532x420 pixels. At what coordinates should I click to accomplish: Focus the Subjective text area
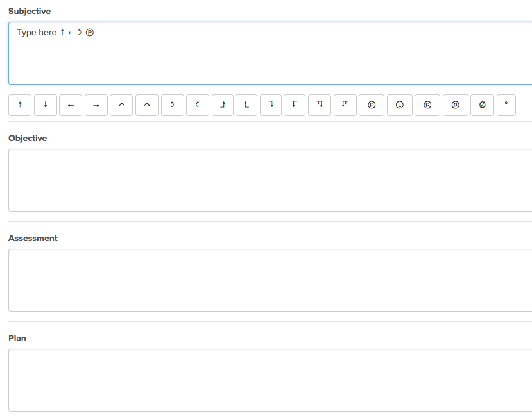point(270,58)
